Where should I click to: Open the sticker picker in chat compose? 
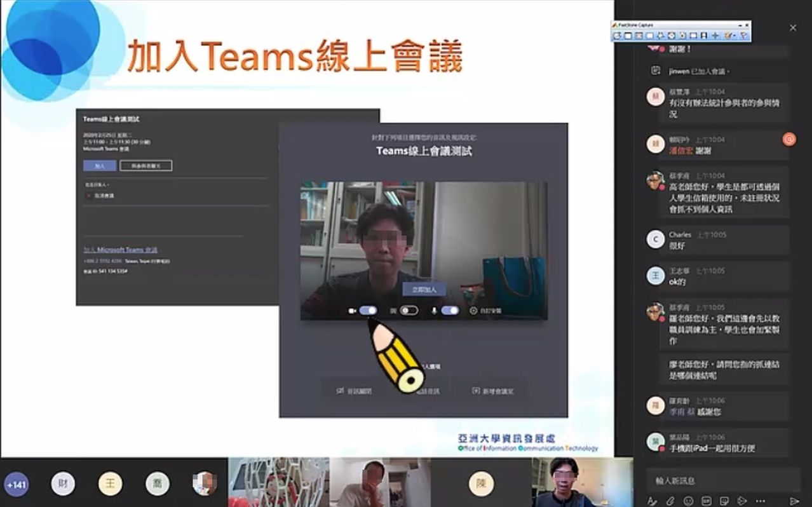point(724,501)
